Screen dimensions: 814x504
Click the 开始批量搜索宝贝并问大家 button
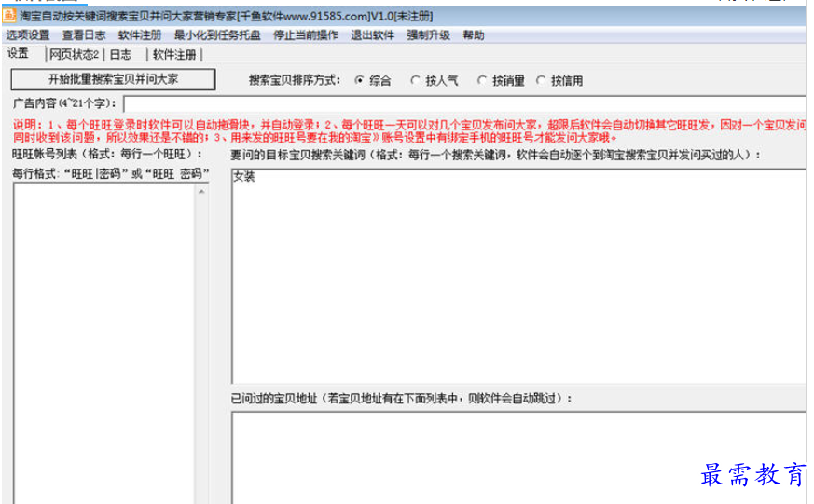(x=113, y=79)
